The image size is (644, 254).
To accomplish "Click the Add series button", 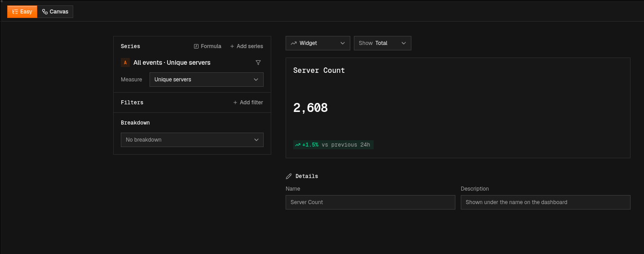I will tap(247, 46).
